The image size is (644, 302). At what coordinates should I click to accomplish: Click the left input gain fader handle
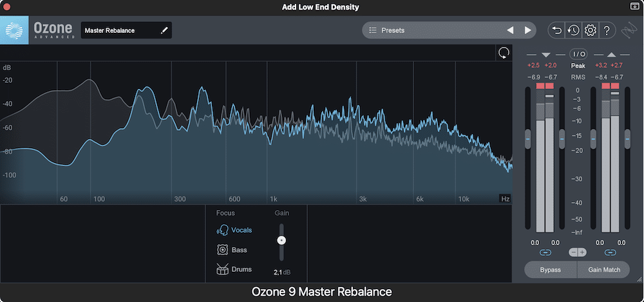tap(528, 139)
